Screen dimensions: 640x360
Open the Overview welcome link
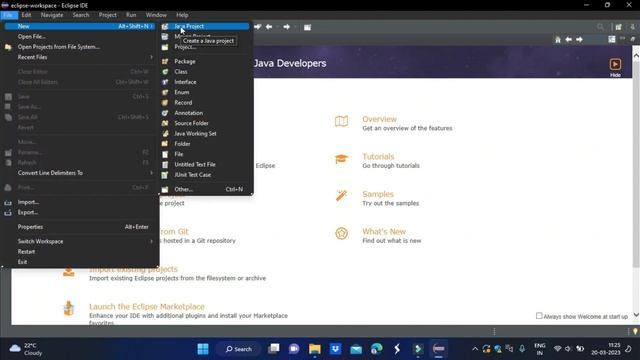tap(379, 119)
